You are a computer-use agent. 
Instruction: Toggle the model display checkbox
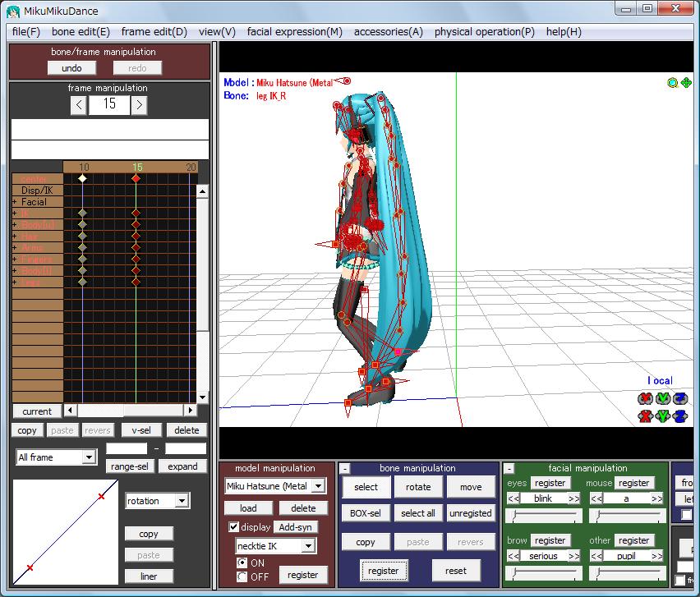pyautogui.click(x=233, y=527)
